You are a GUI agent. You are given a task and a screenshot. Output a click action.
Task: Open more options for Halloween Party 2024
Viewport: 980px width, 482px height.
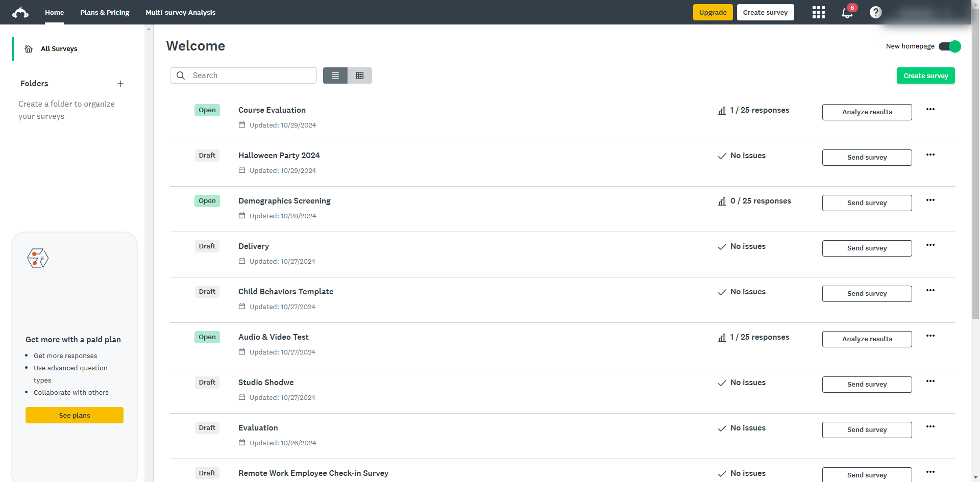930,155
